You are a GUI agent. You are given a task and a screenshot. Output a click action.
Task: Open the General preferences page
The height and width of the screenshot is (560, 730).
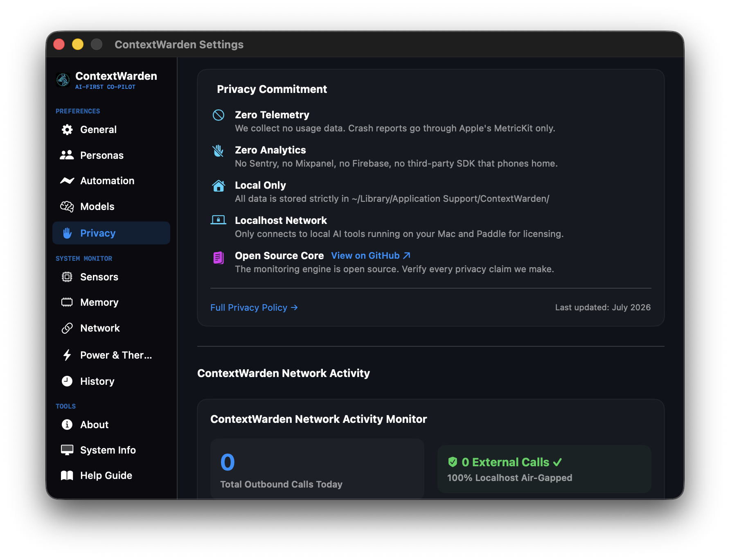click(x=111, y=130)
